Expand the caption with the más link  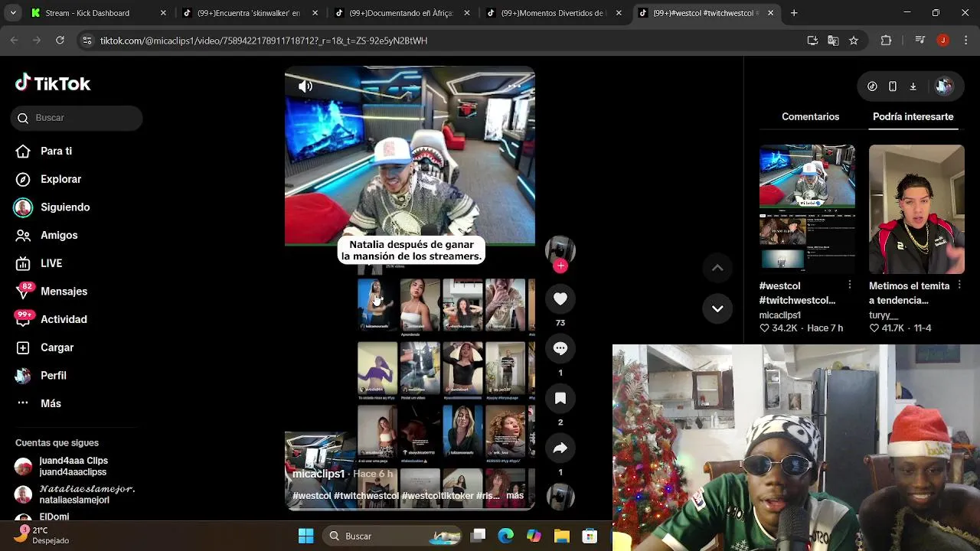(514, 496)
